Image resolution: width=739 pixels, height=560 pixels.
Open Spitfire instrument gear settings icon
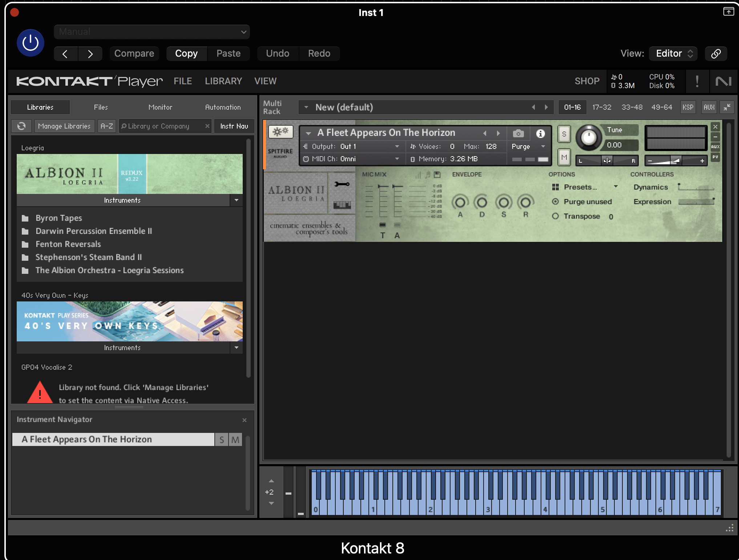pyautogui.click(x=280, y=131)
